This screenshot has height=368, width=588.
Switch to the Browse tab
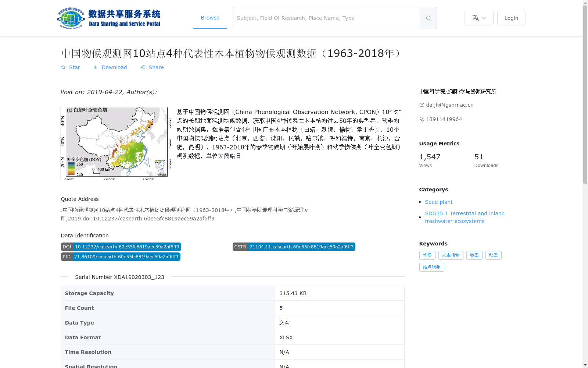(210, 18)
